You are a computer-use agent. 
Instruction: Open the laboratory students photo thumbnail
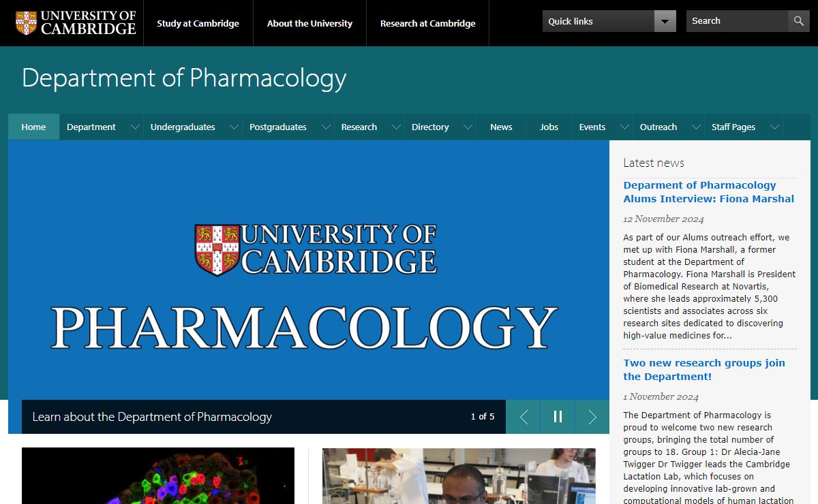coord(459,475)
